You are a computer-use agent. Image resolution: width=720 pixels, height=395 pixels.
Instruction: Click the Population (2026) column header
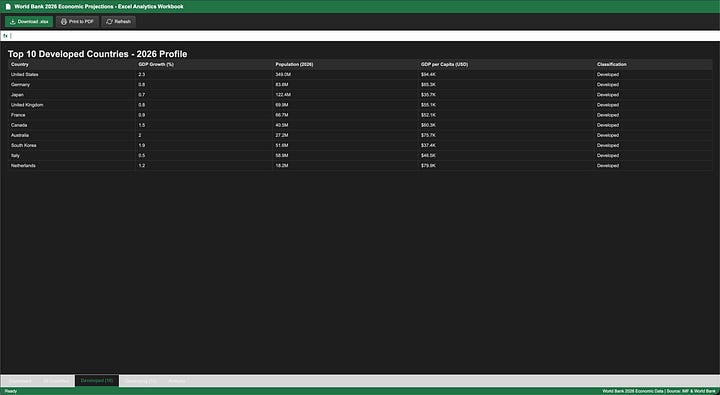coord(345,64)
